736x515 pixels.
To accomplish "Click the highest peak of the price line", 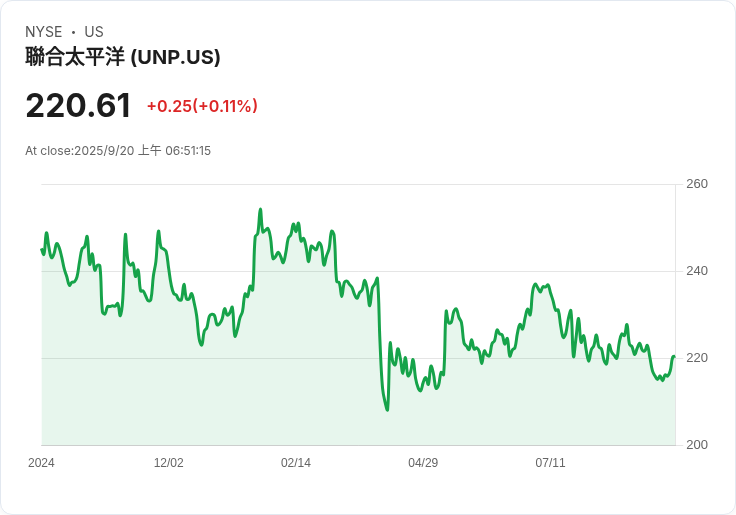I will pos(260,210).
